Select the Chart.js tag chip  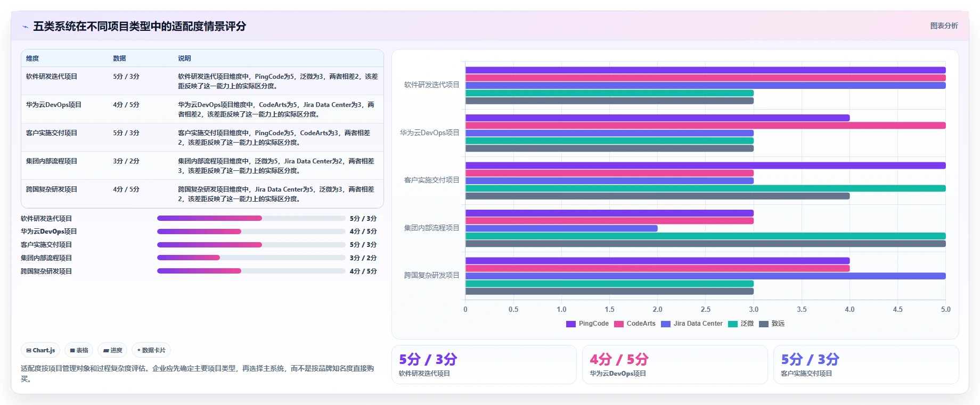(x=40, y=350)
